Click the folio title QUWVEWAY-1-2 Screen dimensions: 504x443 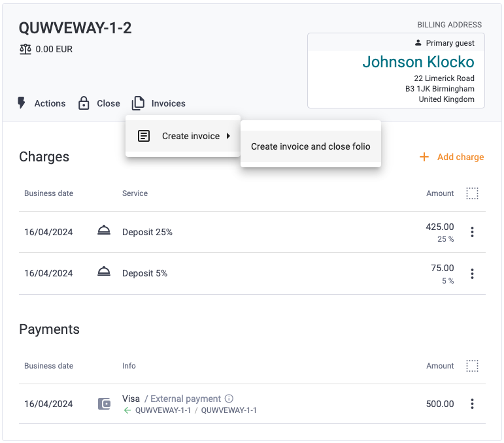click(75, 27)
